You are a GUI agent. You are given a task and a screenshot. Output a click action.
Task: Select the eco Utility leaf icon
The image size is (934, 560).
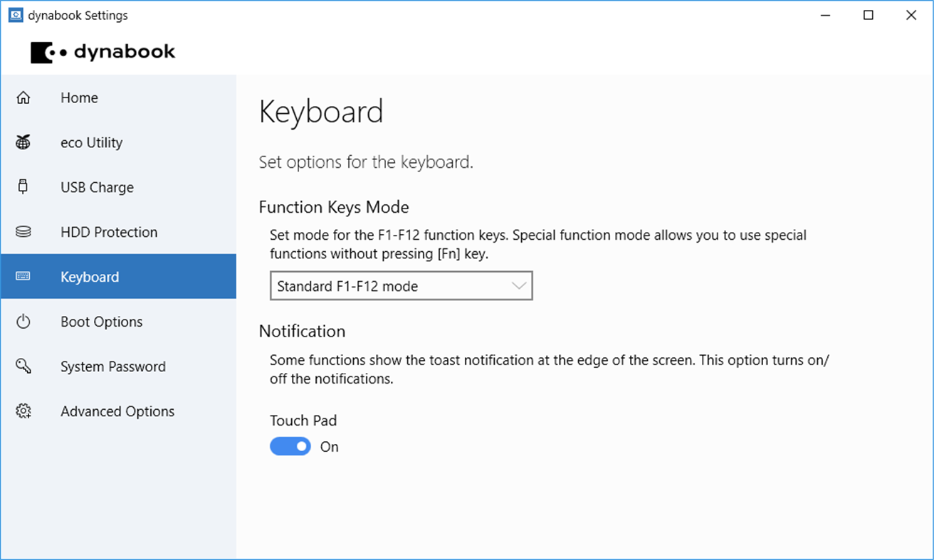(x=23, y=142)
